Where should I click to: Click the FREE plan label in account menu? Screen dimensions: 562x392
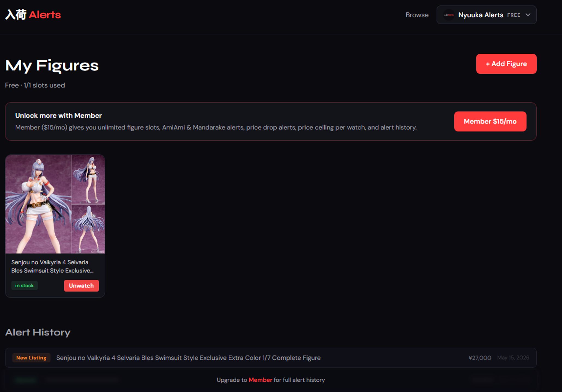click(513, 15)
